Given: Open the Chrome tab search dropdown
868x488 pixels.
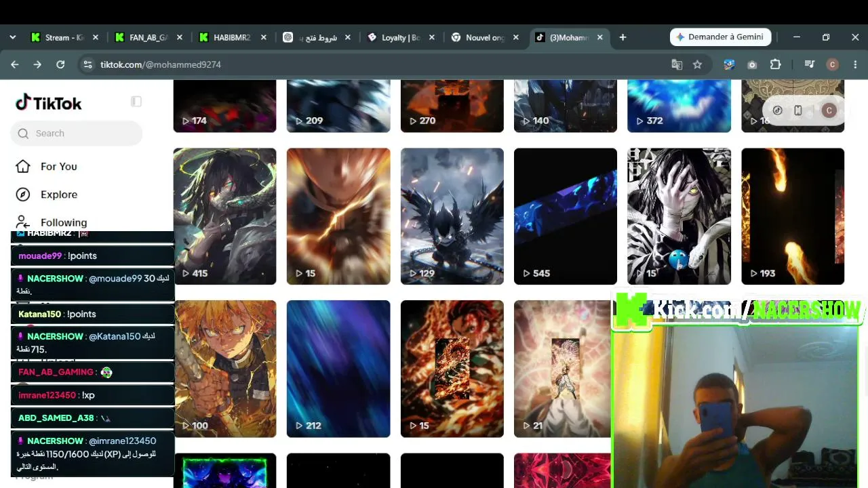Looking at the screenshot, I should tap(13, 37).
